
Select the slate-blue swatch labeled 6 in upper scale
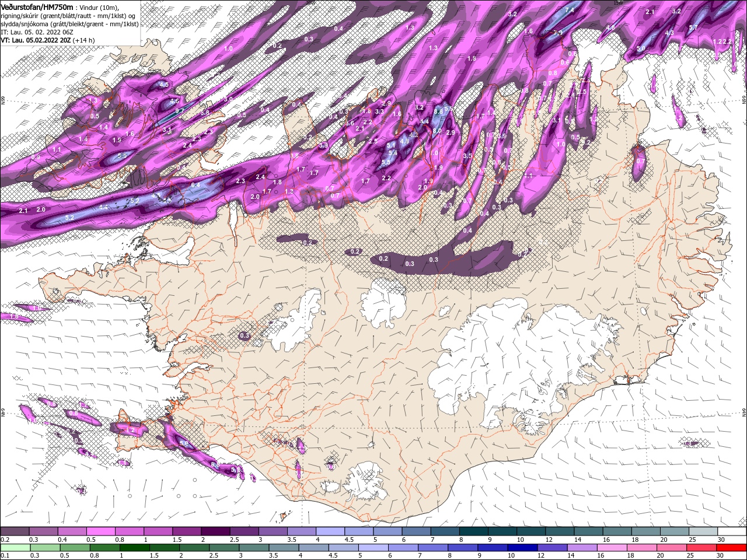point(416,531)
